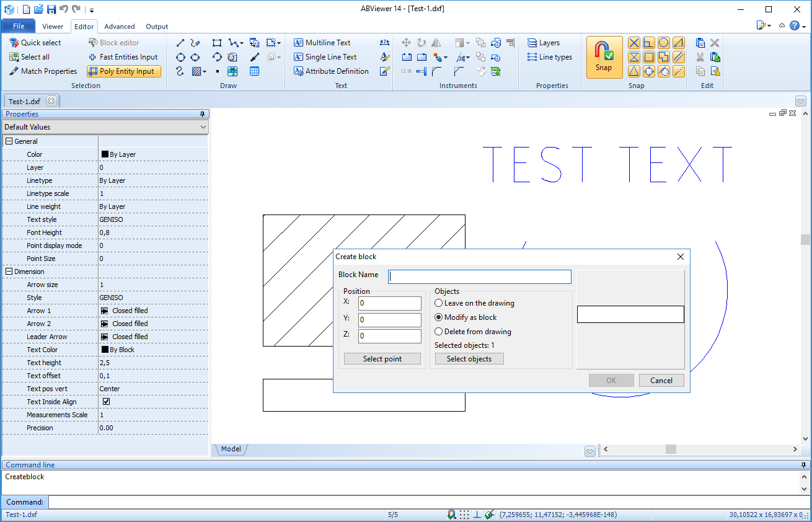Select 'Leave on the drawing' option
Screen dimensions: 812x522
pyautogui.click(x=439, y=303)
